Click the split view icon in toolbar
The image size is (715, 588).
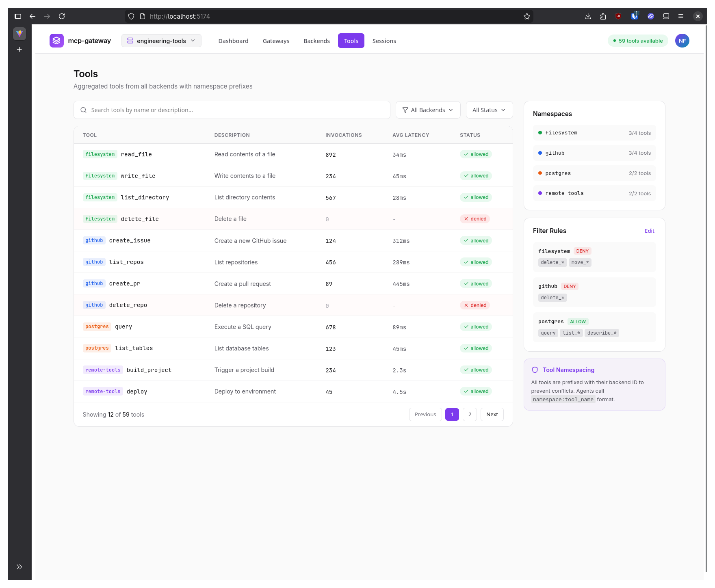[x=666, y=16]
